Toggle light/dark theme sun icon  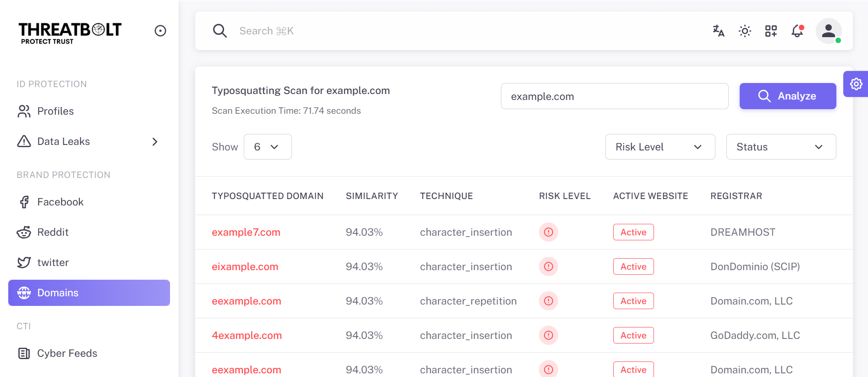tap(745, 31)
